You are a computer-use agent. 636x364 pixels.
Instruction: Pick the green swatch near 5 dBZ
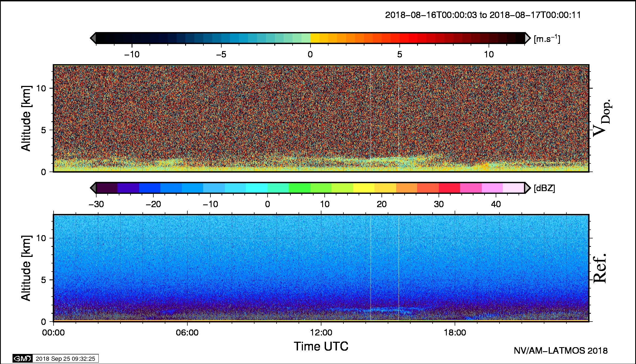(x=299, y=188)
